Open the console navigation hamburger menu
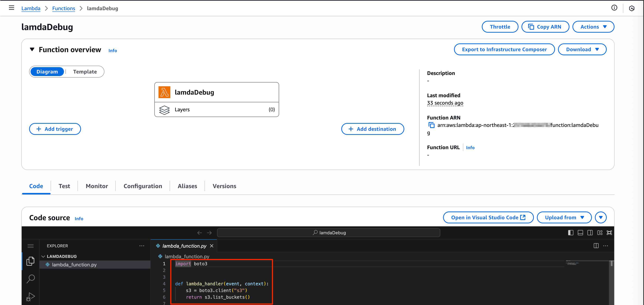The height and width of the screenshot is (305, 644). click(x=11, y=8)
